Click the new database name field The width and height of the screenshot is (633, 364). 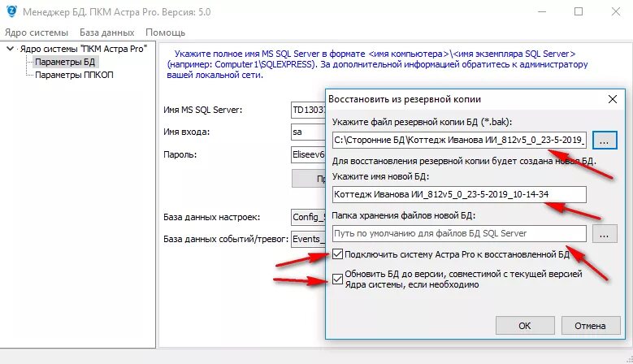point(459,194)
